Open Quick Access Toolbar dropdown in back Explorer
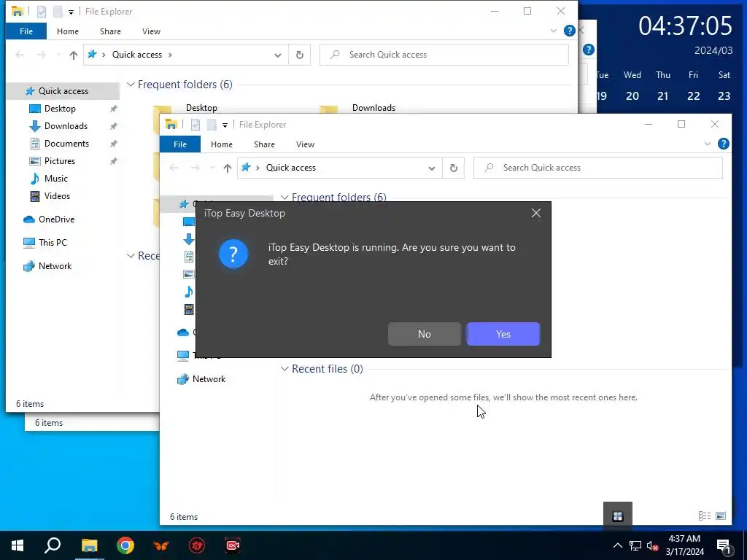 click(71, 12)
